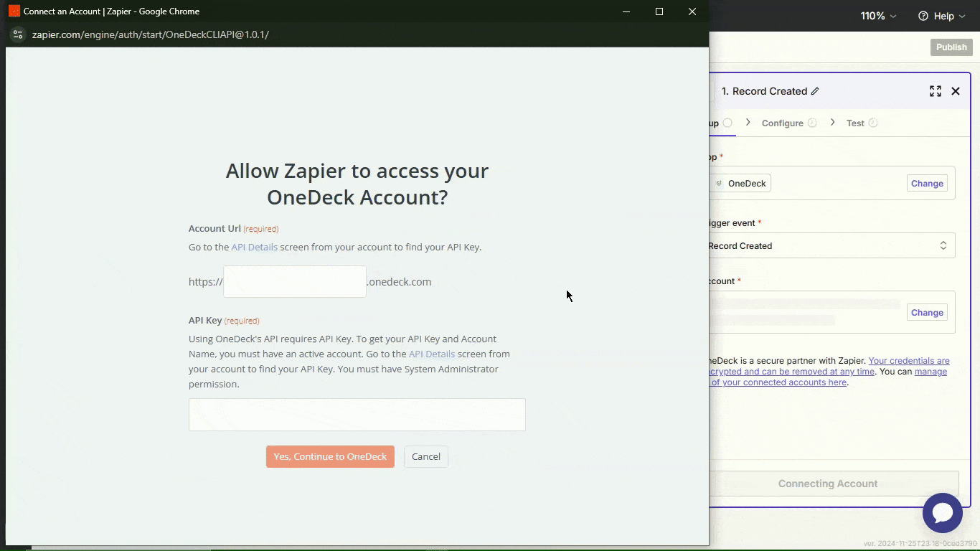
Task: Open the chat support bubble
Action: (x=943, y=513)
